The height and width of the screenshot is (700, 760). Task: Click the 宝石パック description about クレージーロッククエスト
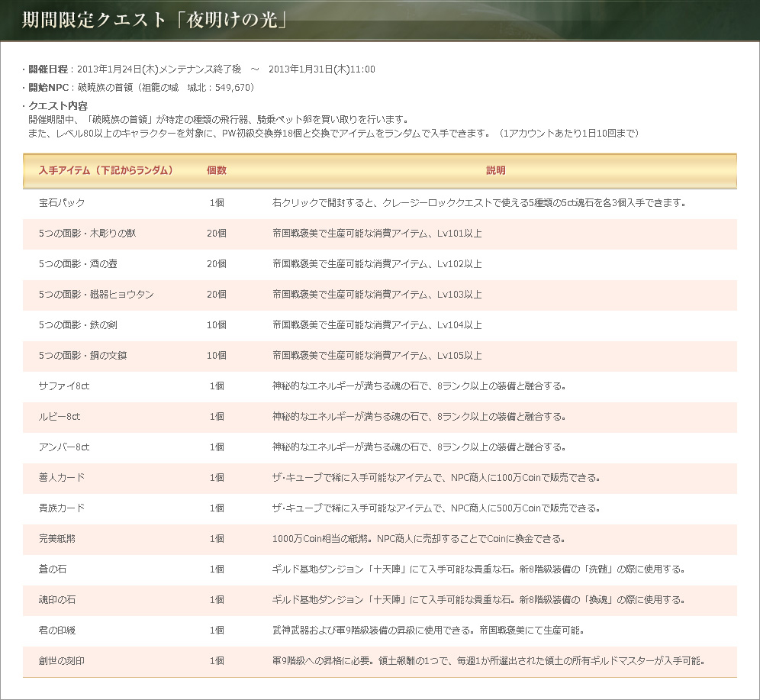coord(479,202)
